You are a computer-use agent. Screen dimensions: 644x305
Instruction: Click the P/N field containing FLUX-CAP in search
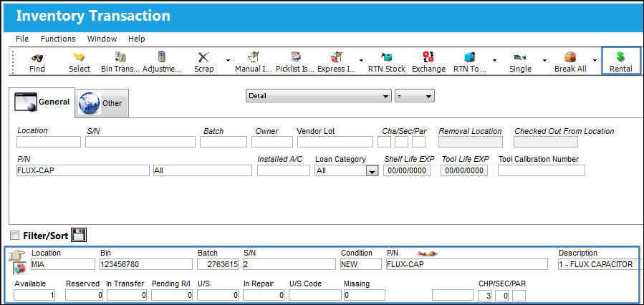tap(83, 171)
